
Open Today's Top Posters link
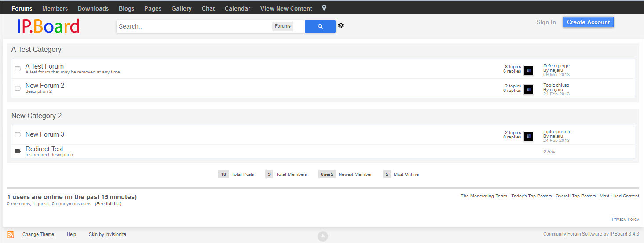click(531, 196)
